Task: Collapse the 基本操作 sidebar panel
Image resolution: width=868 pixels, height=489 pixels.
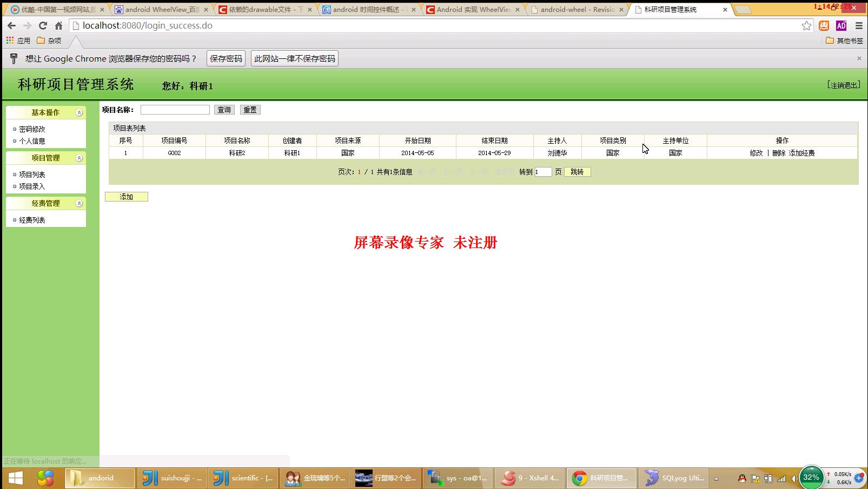Action: (x=79, y=112)
